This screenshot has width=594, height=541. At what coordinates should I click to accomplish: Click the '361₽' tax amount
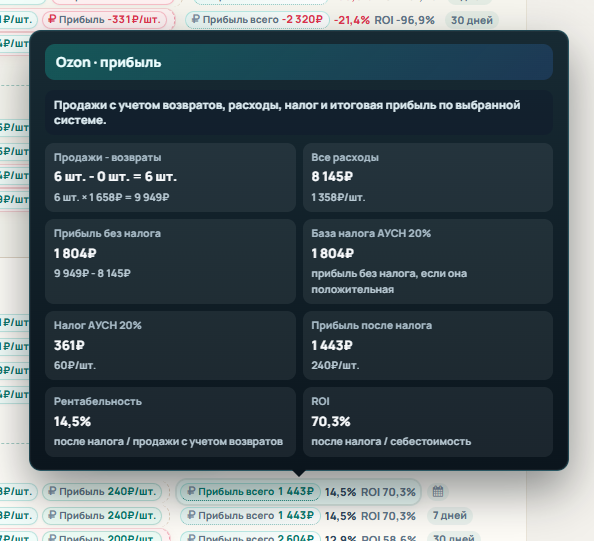pos(69,345)
